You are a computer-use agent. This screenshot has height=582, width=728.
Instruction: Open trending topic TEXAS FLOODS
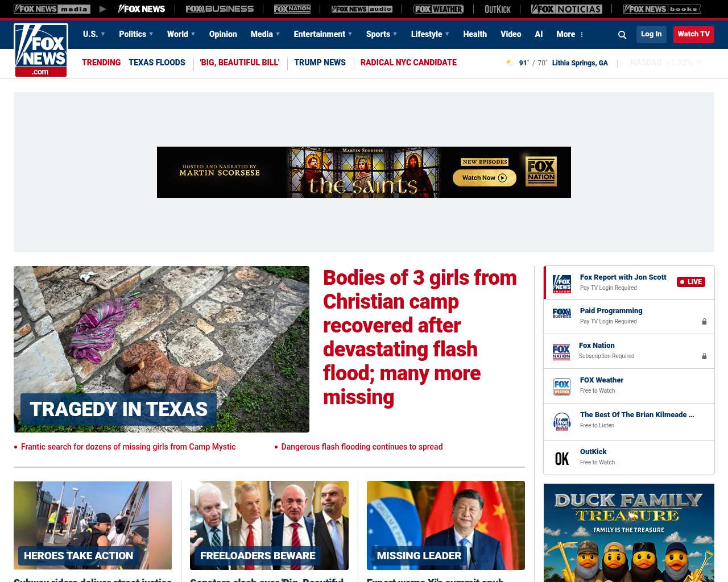click(157, 63)
